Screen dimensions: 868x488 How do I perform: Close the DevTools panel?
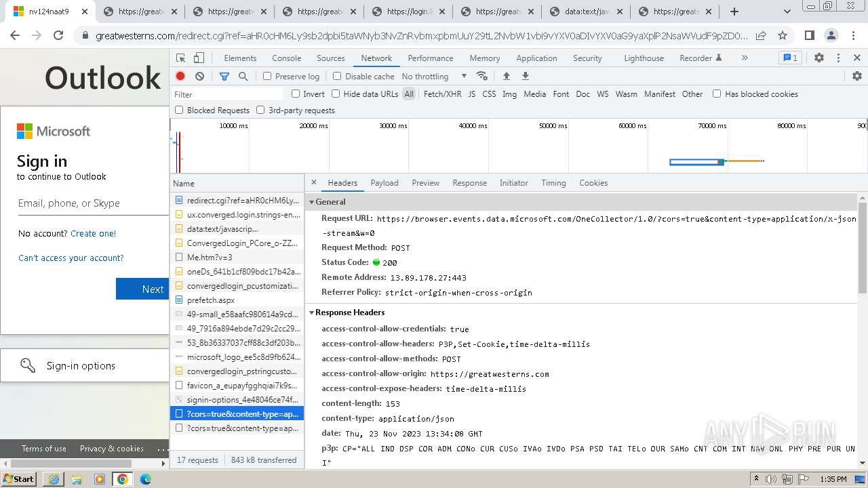pos(857,58)
